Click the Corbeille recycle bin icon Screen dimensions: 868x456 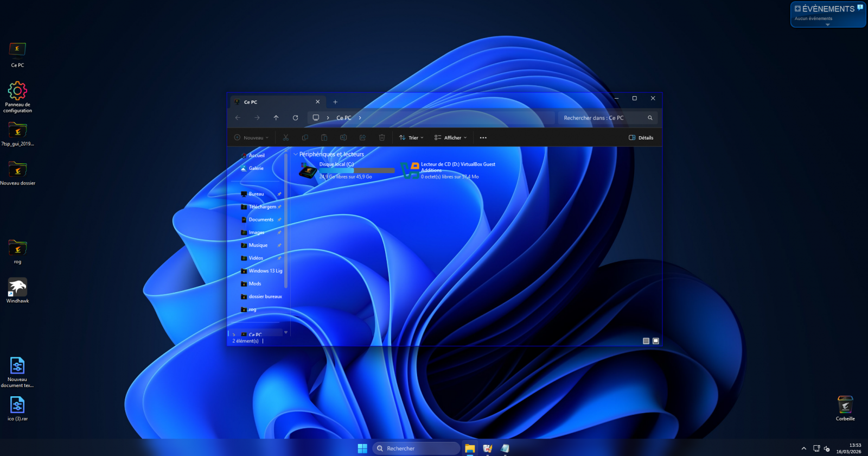point(845,406)
